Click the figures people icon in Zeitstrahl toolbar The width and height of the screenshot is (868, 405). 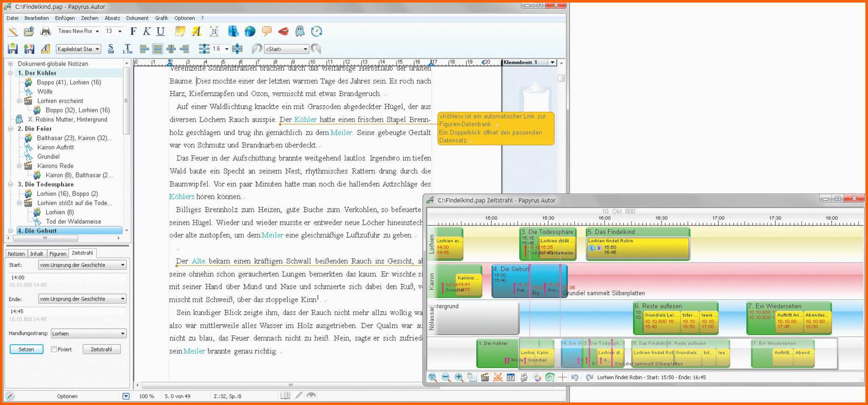tap(524, 377)
